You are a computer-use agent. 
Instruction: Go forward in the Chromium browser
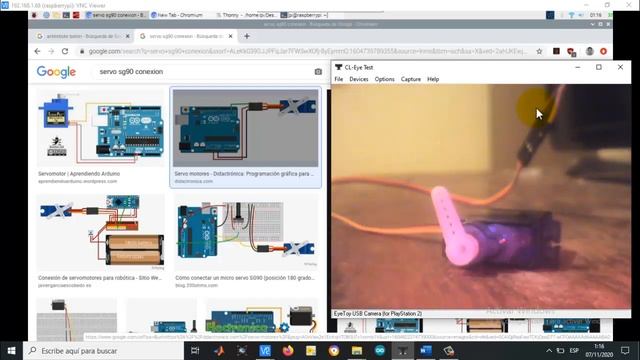(x=51, y=51)
